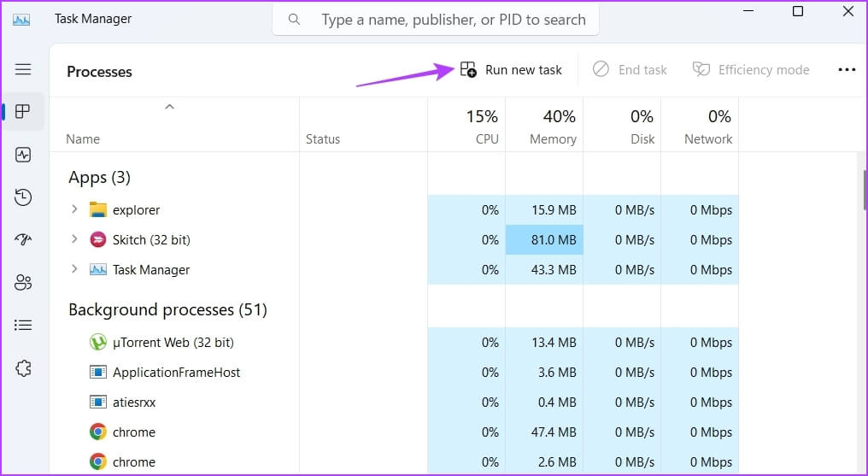Click the atiesrxx process icon
The height and width of the screenshot is (476, 868).
(98, 402)
